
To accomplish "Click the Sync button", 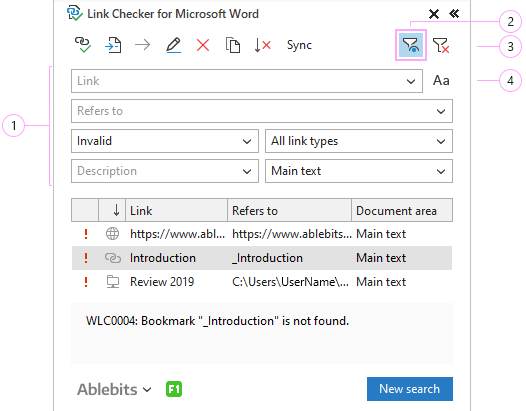I will click(299, 45).
